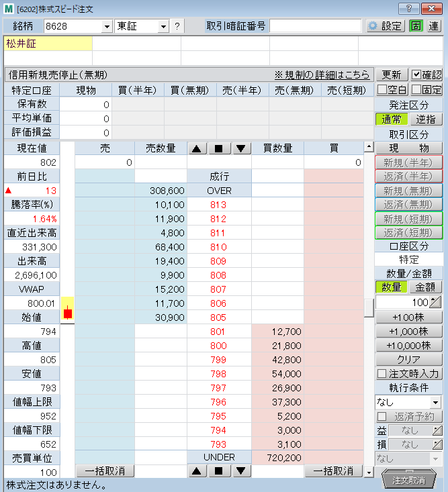Click the top scroll-up triangle button

pyautogui.click(x=197, y=149)
